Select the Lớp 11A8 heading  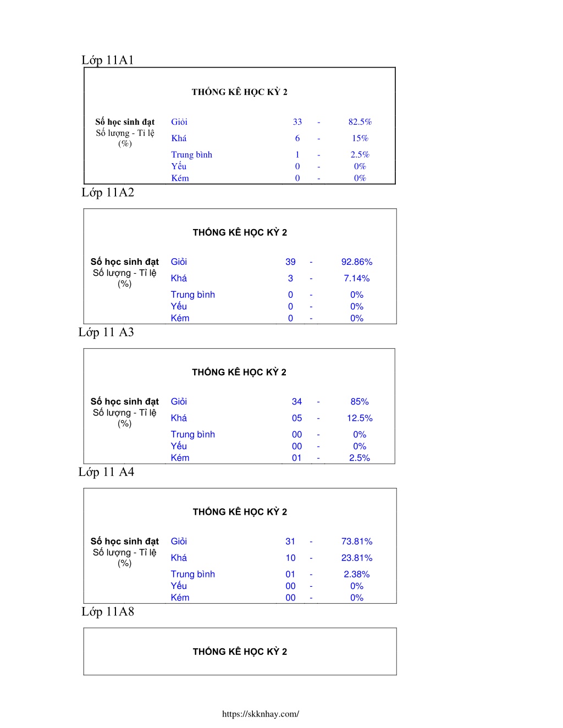108,612
